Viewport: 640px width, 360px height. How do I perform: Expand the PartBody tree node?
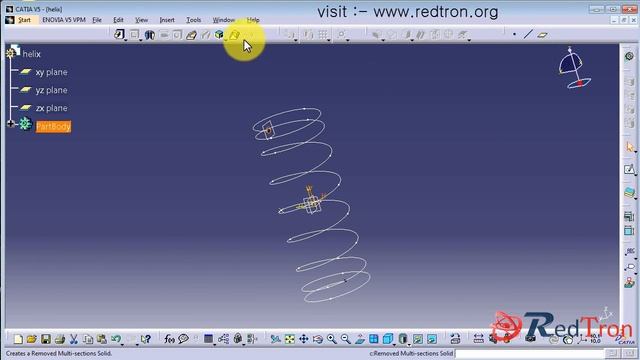click(x=11, y=123)
